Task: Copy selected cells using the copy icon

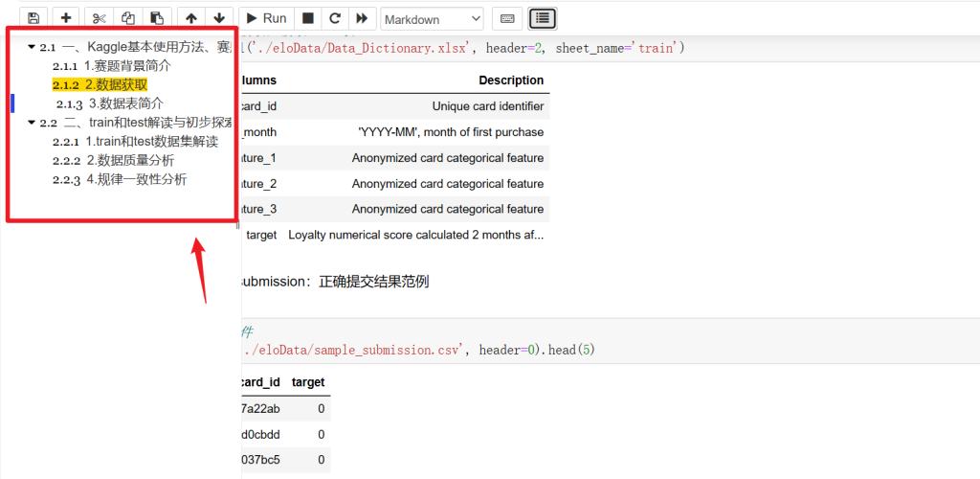Action: tap(128, 18)
